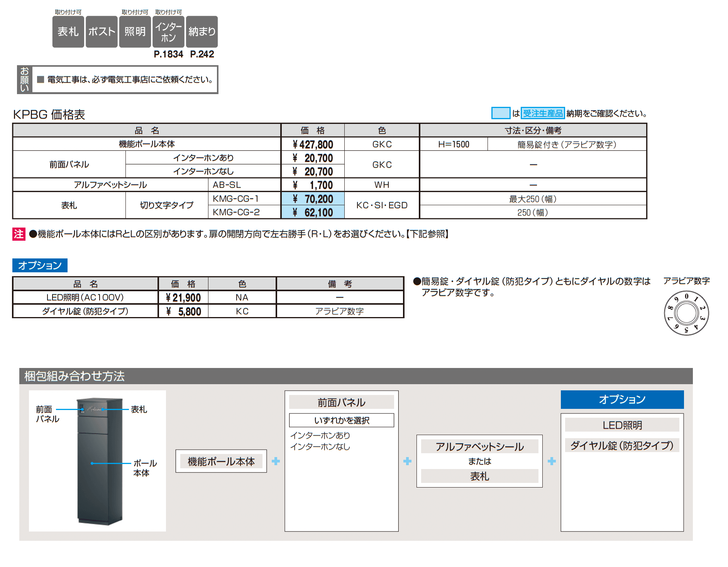The image size is (728, 567).
Task: Select LED照明 in option diagram
Action: point(622,425)
